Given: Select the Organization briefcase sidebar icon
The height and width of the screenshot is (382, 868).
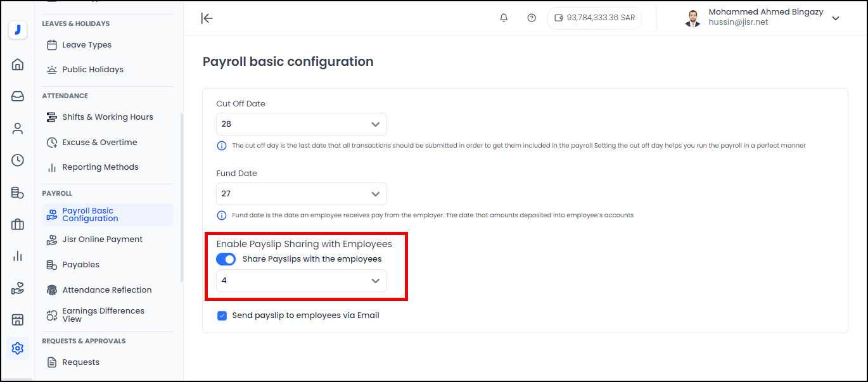Looking at the screenshot, I should (x=17, y=224).
